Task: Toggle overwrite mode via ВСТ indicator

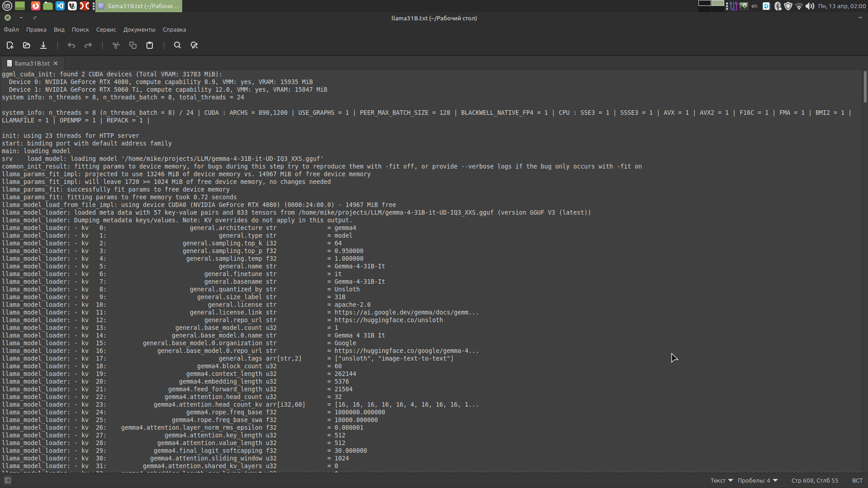Action: [x=858, y=480]
